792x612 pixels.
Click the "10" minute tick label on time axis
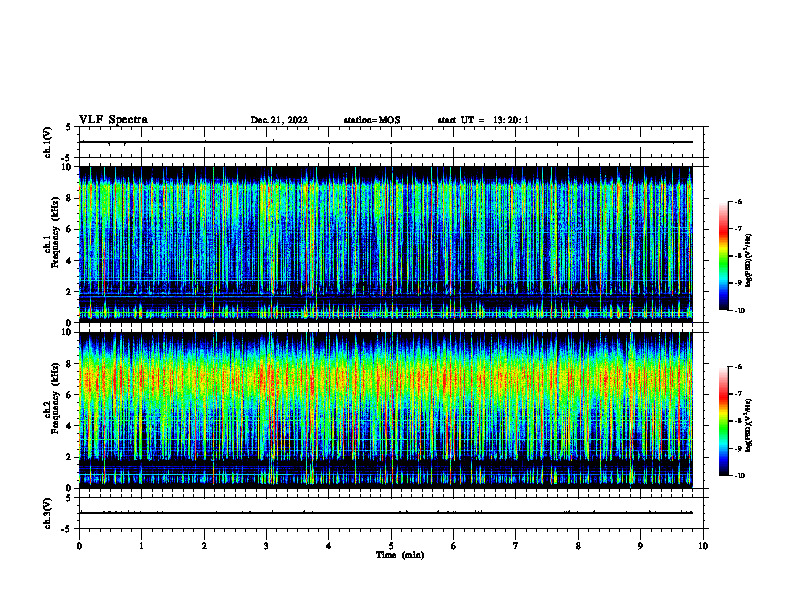click(x=703, y=546)
